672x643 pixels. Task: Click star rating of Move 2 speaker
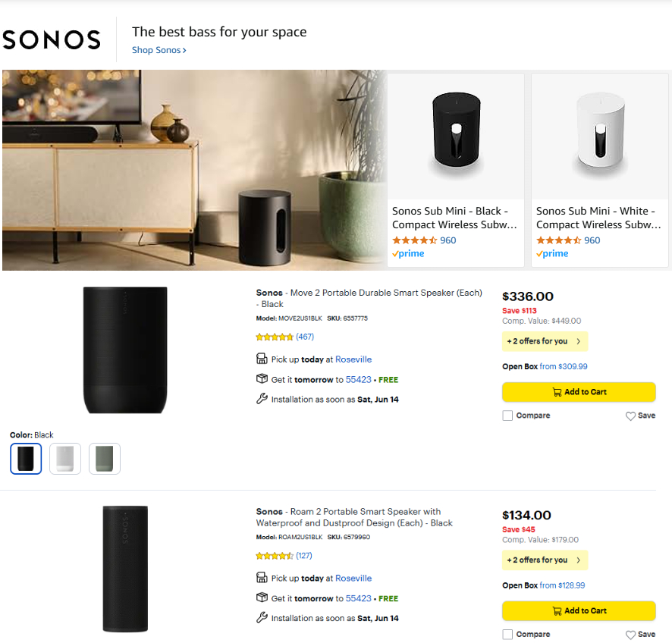click(x=274, y=337)
